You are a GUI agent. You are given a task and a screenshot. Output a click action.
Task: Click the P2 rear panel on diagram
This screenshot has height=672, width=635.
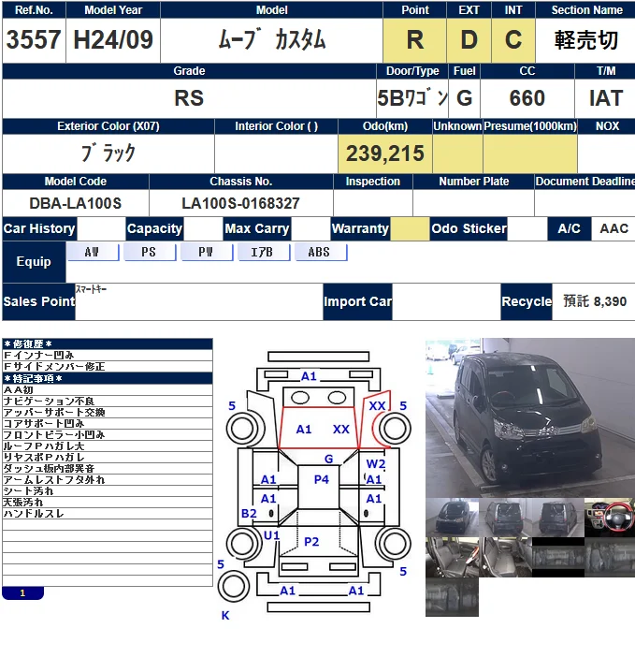(x=311, y=542)
